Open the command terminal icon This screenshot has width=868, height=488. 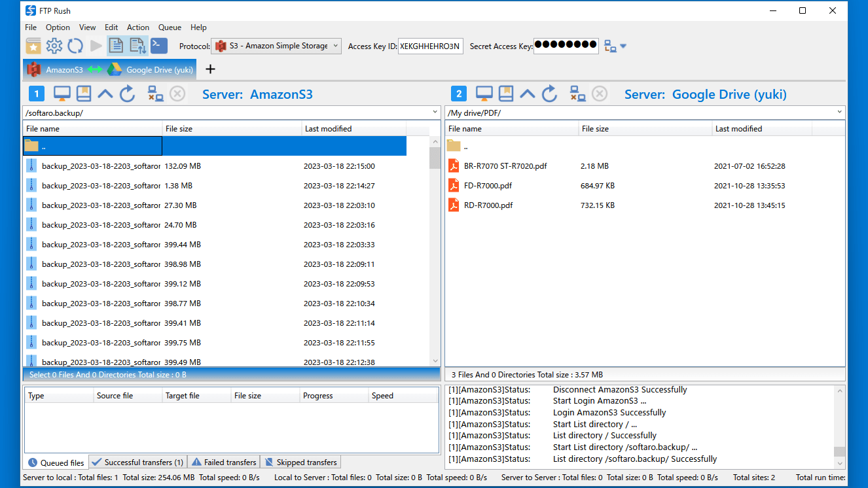click(159, 46)
